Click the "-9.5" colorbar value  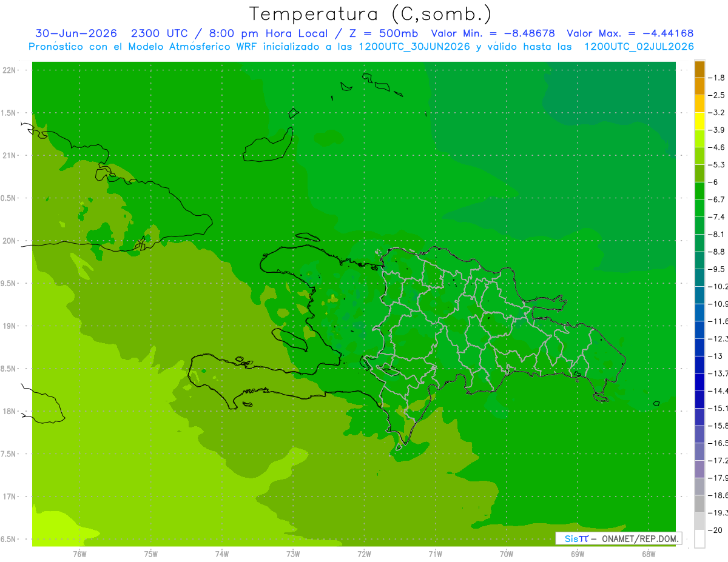tap(717, 269)
